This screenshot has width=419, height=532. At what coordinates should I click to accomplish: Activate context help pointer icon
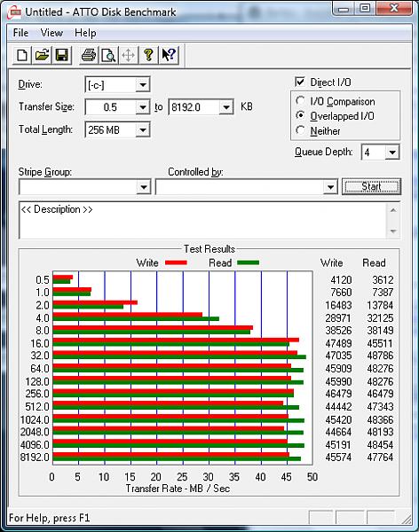point(168,55)
